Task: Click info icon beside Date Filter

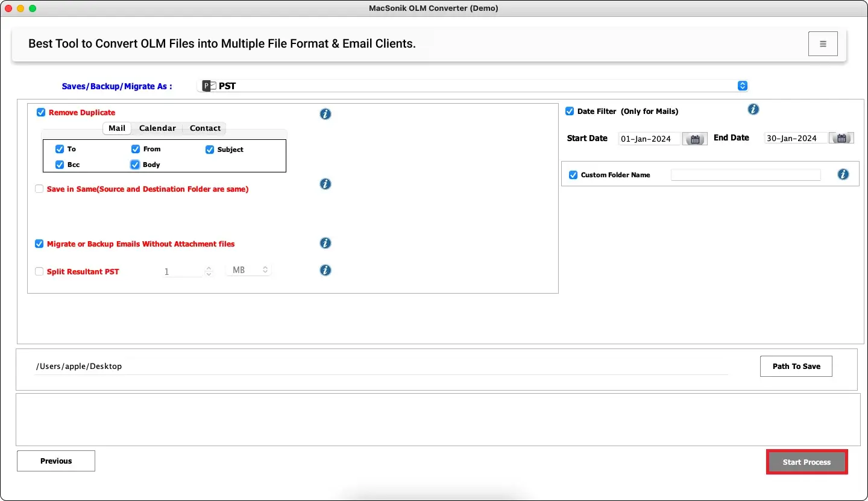Action: tap(753, 109)
